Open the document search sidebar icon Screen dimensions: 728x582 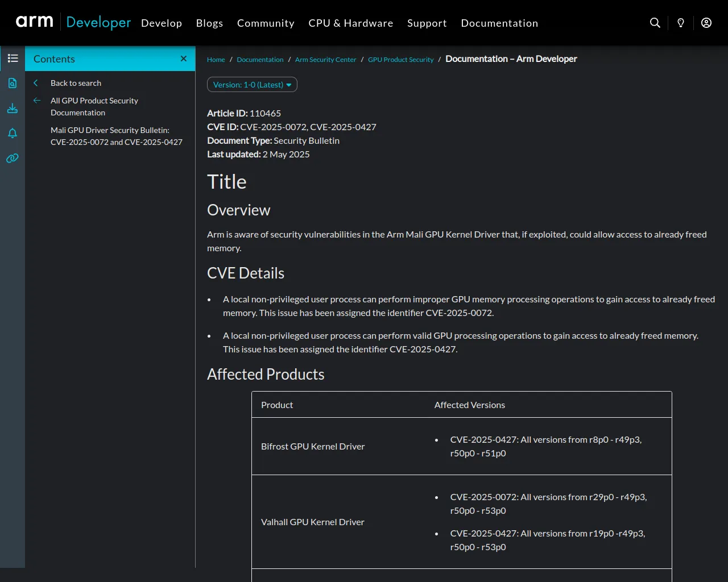tap(13, 83)
